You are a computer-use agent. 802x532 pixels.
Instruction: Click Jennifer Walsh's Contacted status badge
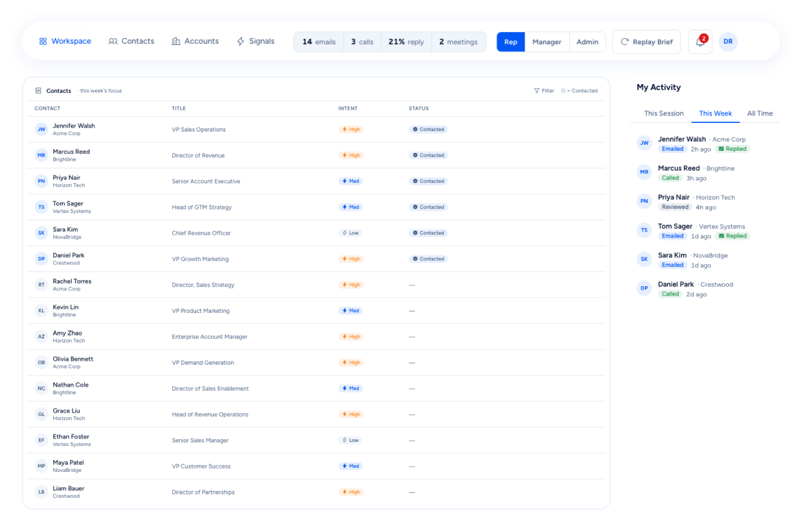(x=428, y=130)
